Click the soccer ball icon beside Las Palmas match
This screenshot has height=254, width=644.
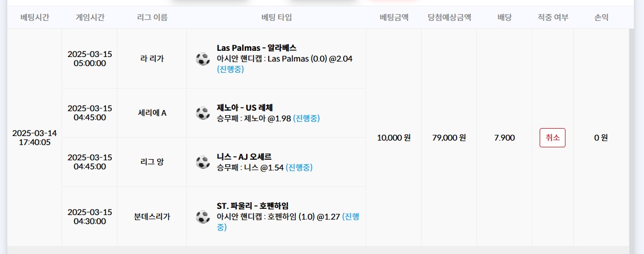point(203,59)
